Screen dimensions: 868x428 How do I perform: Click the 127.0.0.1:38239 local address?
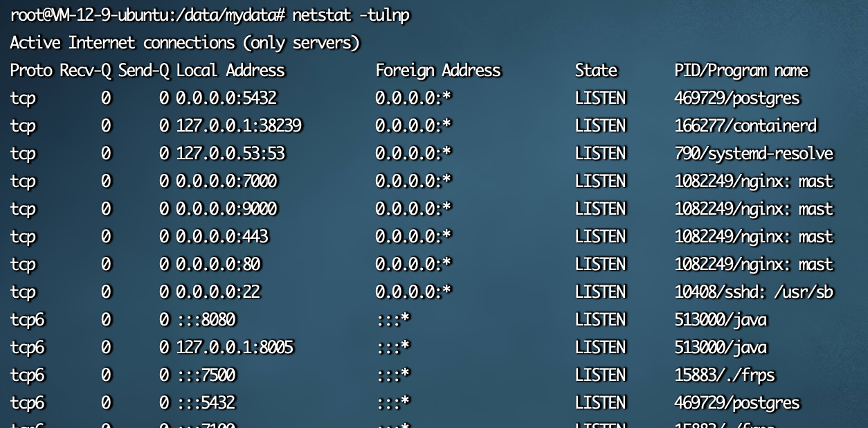[x=238, y=125]
